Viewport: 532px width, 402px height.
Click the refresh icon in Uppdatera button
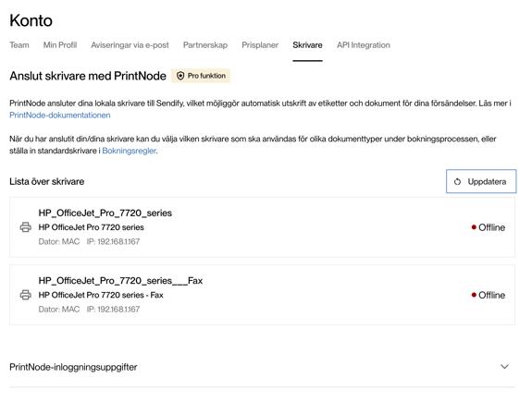(x=457, y=182)
